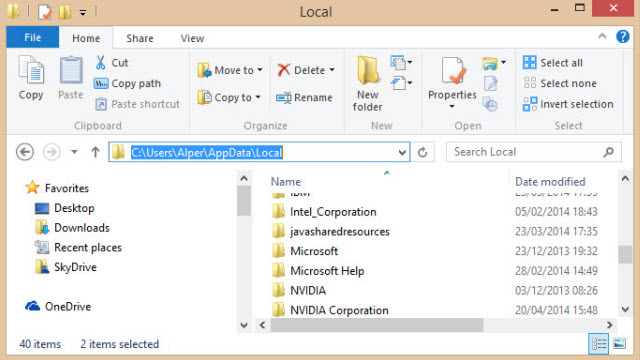This screenshot has height=360, width=640.
Task: Refresh the Local folder view
Action: 422,153
